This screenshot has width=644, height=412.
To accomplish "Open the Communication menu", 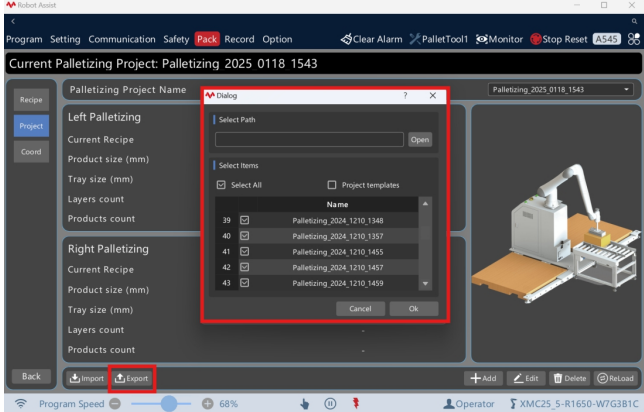I will pyautogui.click(x=122, y=39).
